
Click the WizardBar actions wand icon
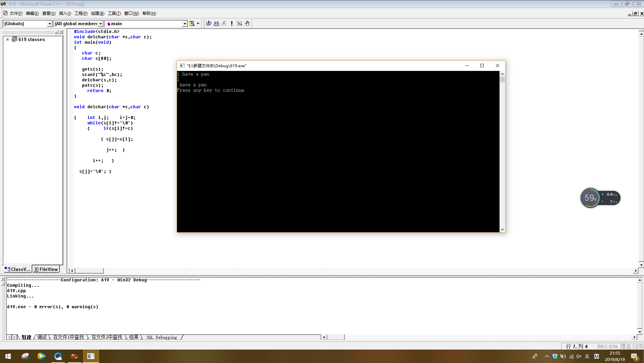point(192,24)
